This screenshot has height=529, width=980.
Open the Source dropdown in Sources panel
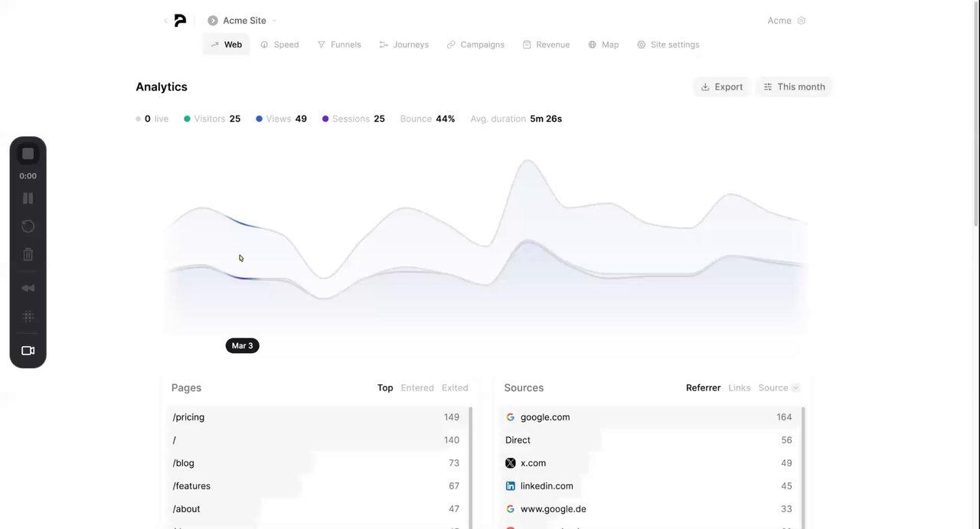click(x=779, y=388)
